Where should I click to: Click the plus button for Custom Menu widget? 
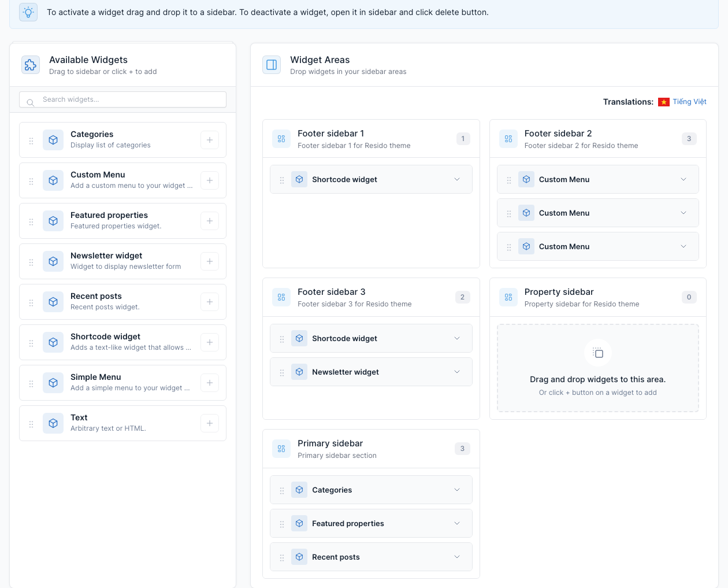click(210, 180)
